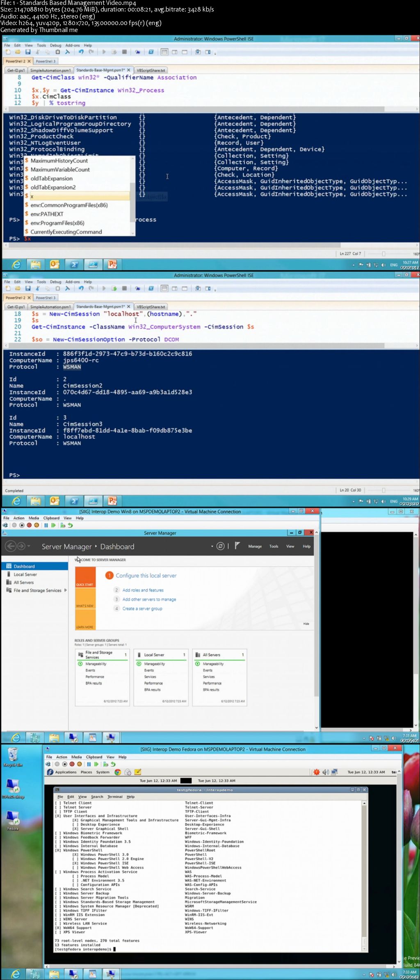
Task: Click Save icon in ISE window listing Win32 classes
Action: tap(28, 52)
